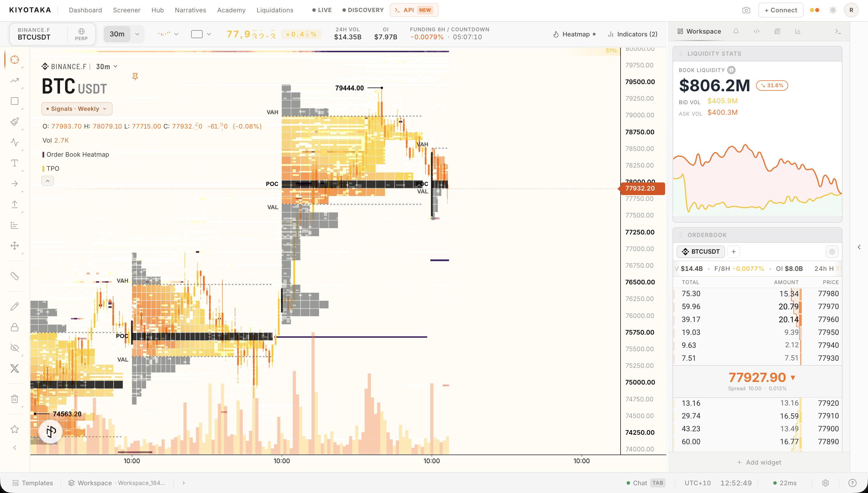Open the Screener menu

click(x=127, y=10)
